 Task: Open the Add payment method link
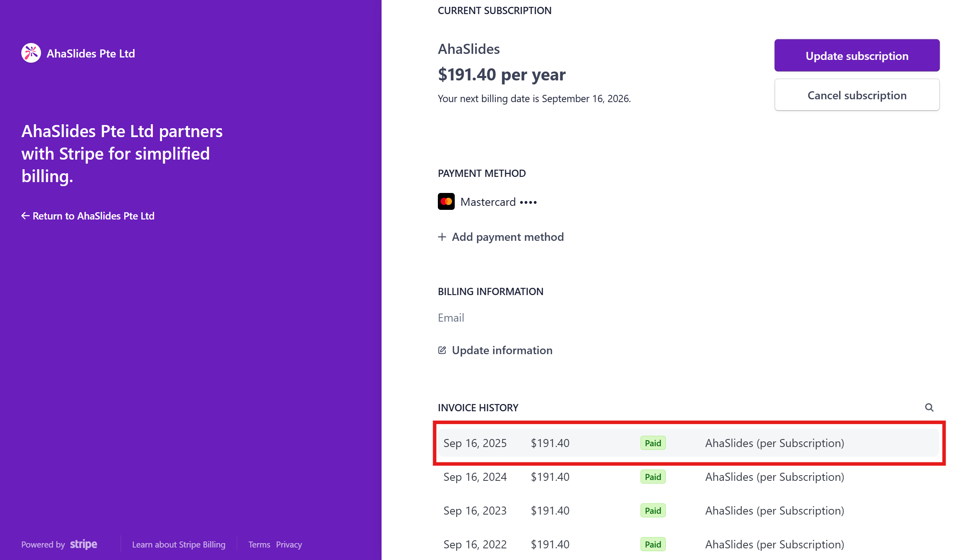click(x=507, y=237)
